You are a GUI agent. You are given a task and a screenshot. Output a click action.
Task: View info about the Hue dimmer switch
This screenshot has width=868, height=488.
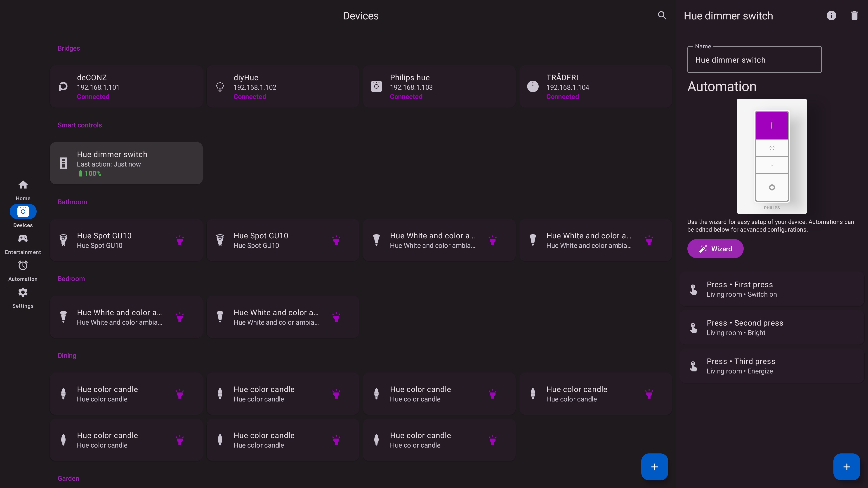coord(832,16)
